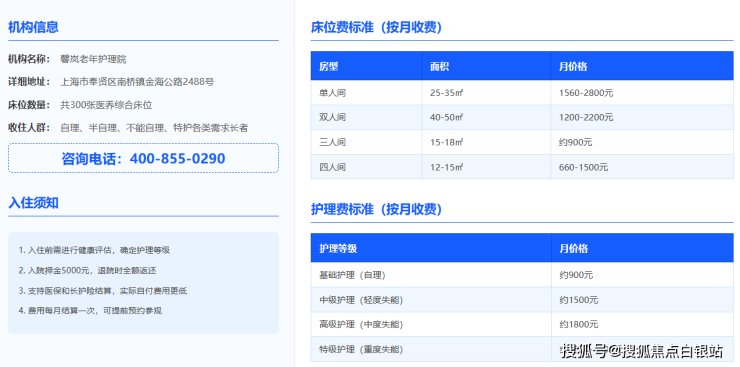Select the 基础护理（自理）cell
Viewport: 740px width, 367px height.
point(431,275)
